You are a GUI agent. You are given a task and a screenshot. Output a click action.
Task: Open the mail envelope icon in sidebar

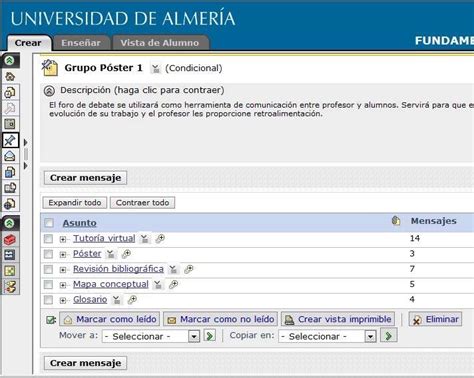pos(10,156)
